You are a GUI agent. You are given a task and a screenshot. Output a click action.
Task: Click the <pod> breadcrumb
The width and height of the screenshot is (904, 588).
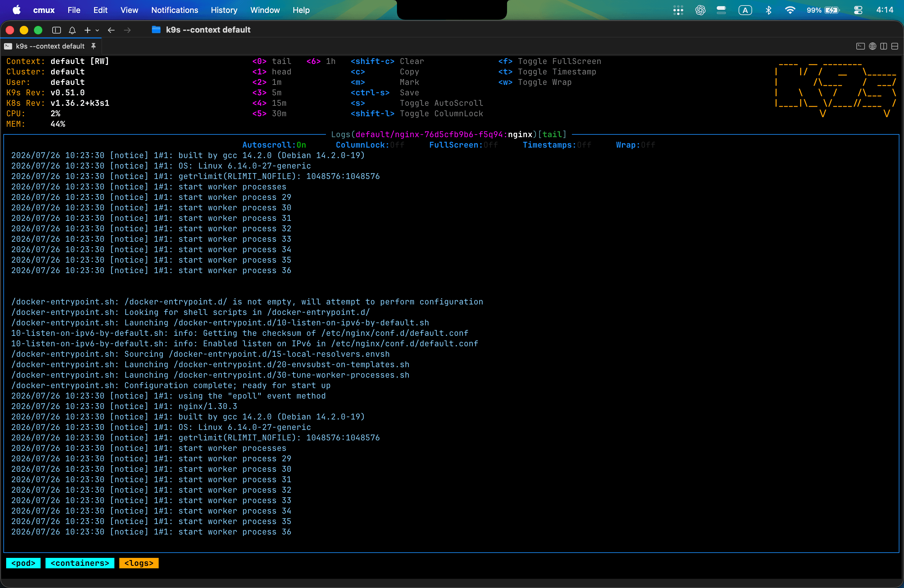point(23,563)
